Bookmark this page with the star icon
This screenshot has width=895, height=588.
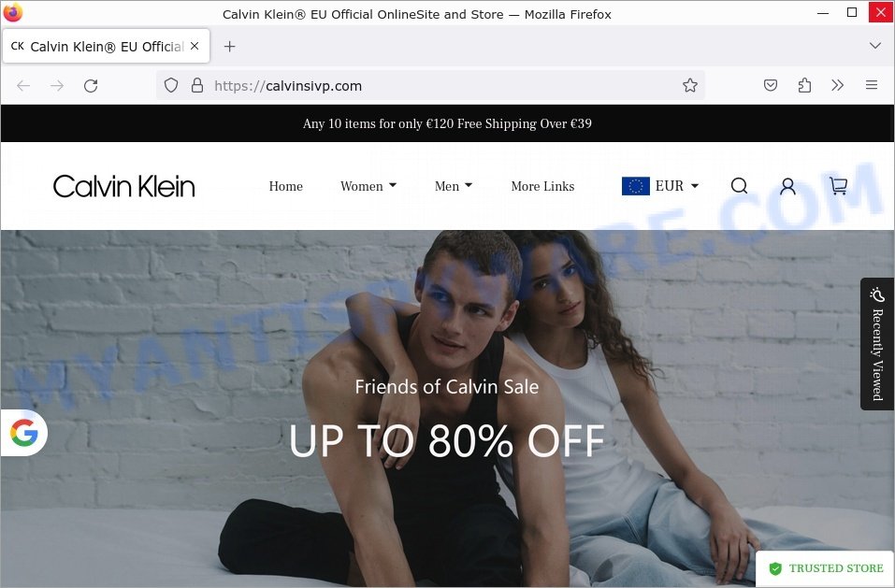[690, 86]
